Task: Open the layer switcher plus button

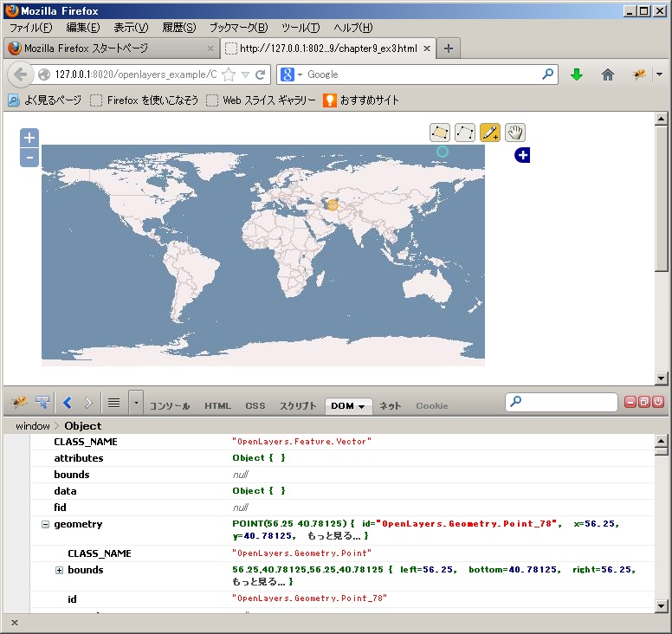Action: point(522,155)
